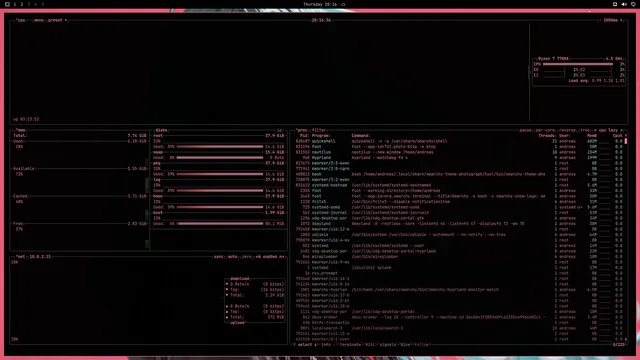This screenshot has height=360, width=640.
Task: Switch sort column right of cpu lazy
Action: point(622,130)
